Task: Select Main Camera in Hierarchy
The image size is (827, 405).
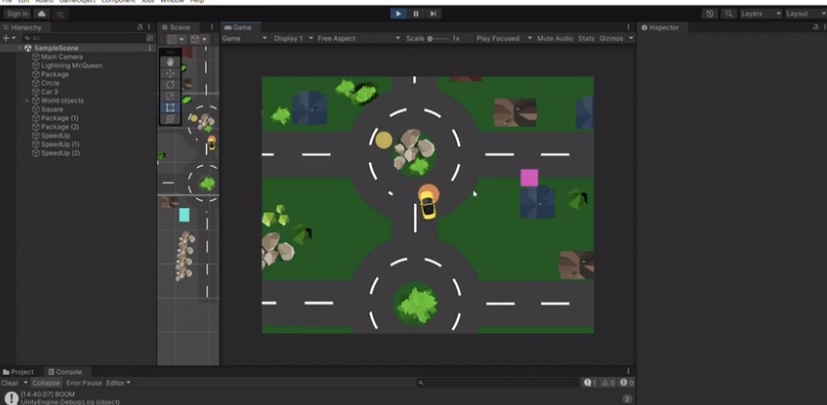Action: (62, 57)
